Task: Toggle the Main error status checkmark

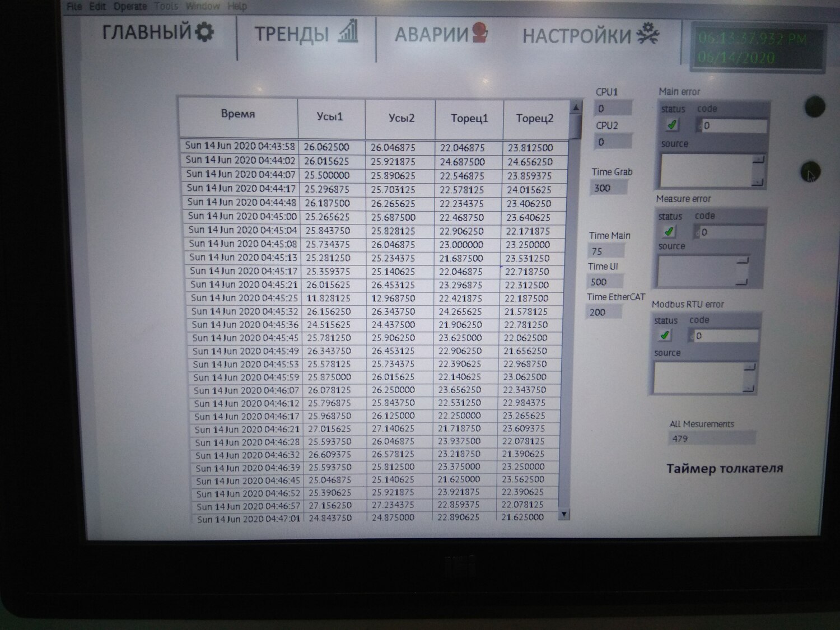Action: point(672,125)
